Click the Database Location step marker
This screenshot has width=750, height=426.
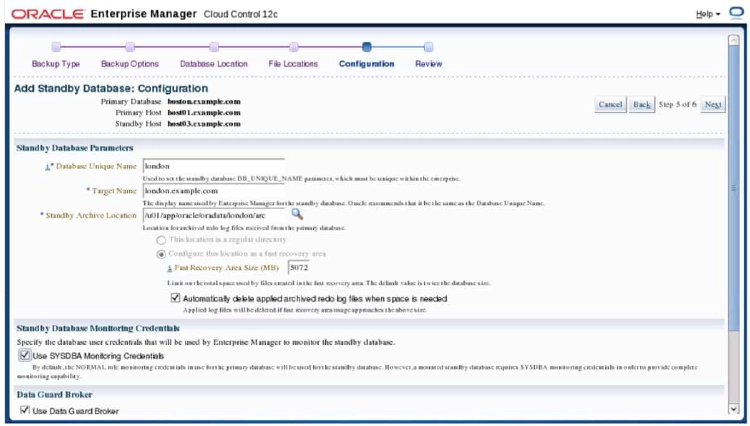[x=214, y=47]
